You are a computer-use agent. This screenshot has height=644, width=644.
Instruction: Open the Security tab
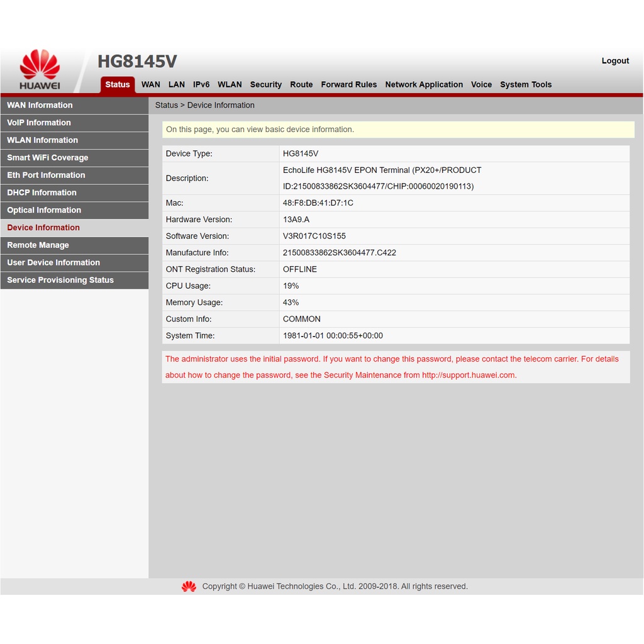coord(265,85)
